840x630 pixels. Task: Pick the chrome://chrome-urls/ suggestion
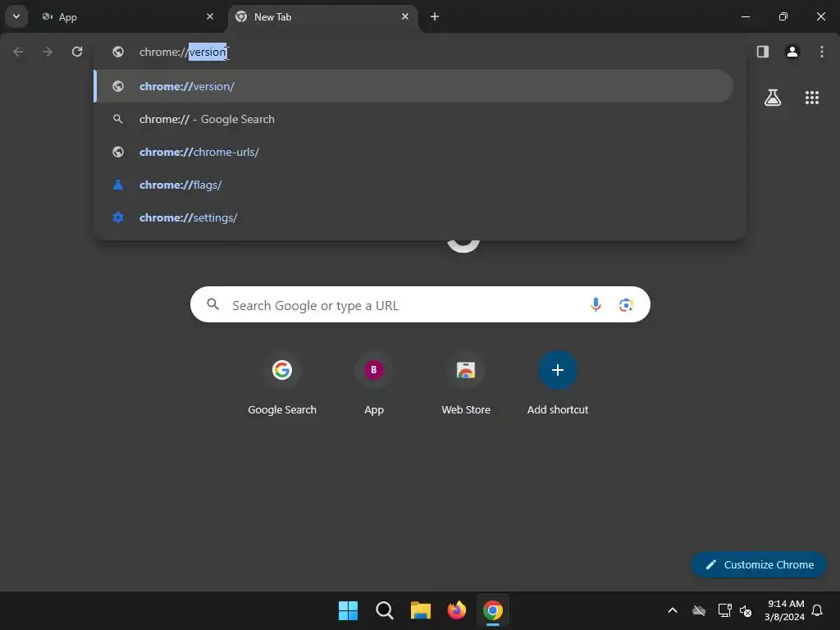(413, 152)
